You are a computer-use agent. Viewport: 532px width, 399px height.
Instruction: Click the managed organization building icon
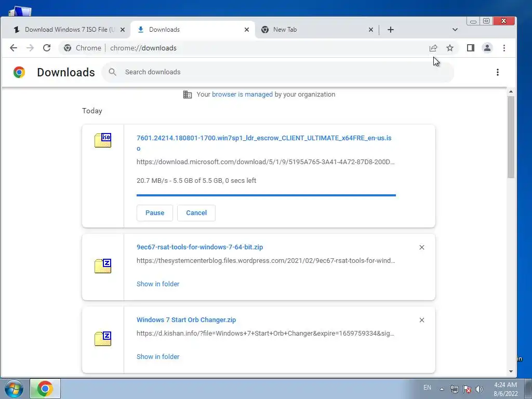coord(188,95)
